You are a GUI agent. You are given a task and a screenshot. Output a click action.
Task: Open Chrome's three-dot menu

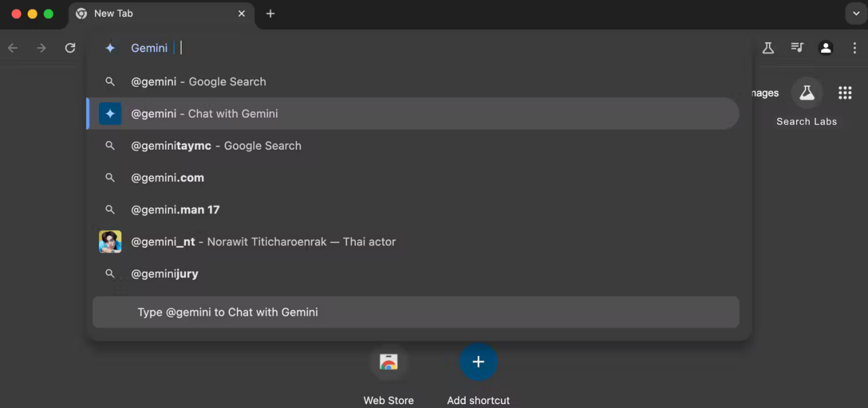(x=854, y=47)
